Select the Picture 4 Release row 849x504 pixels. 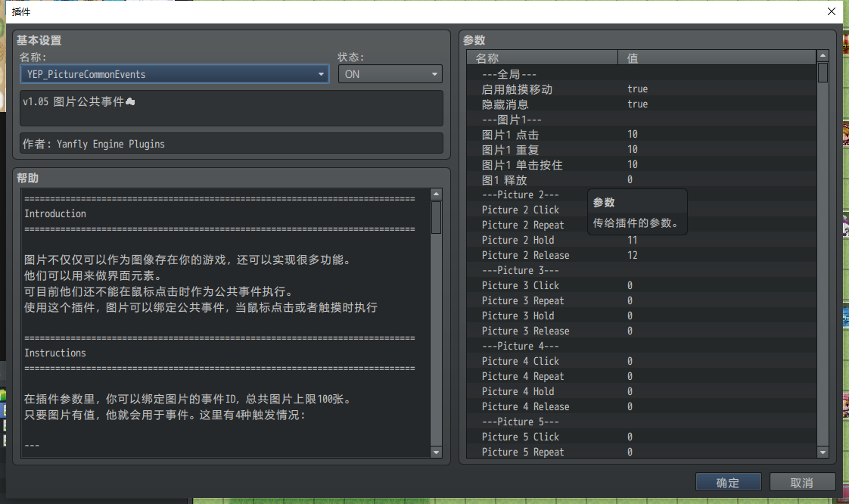pyautogui.click(x=642, y=407)
